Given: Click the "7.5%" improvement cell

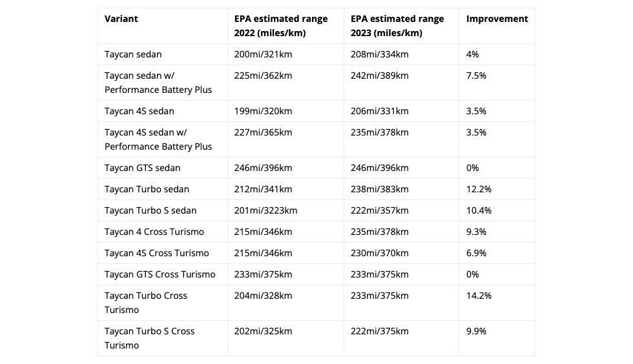Looking at the screenshot, I should coord(476,76).
